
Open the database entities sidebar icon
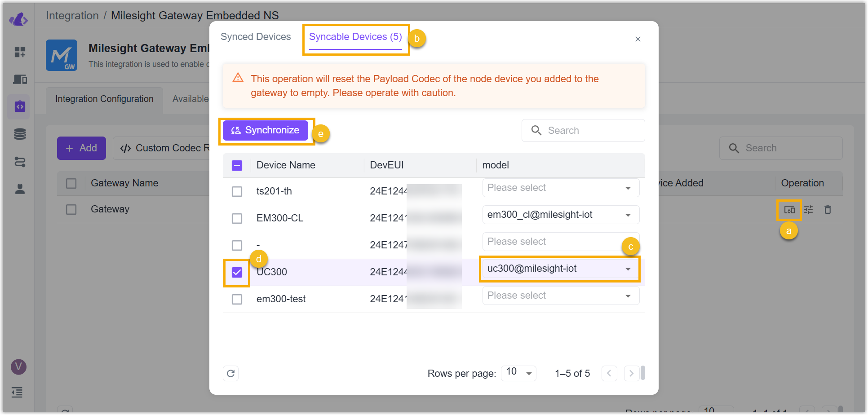pos(20,134)
